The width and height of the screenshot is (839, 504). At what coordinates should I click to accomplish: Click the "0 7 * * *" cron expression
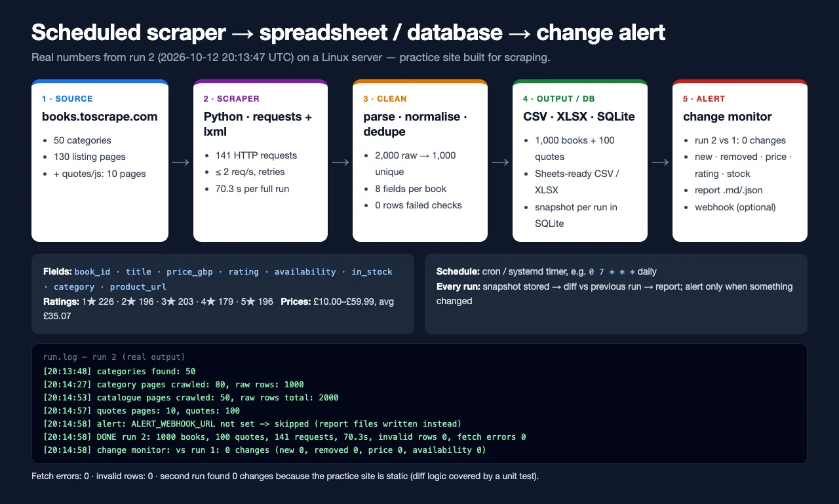point(612,271)
